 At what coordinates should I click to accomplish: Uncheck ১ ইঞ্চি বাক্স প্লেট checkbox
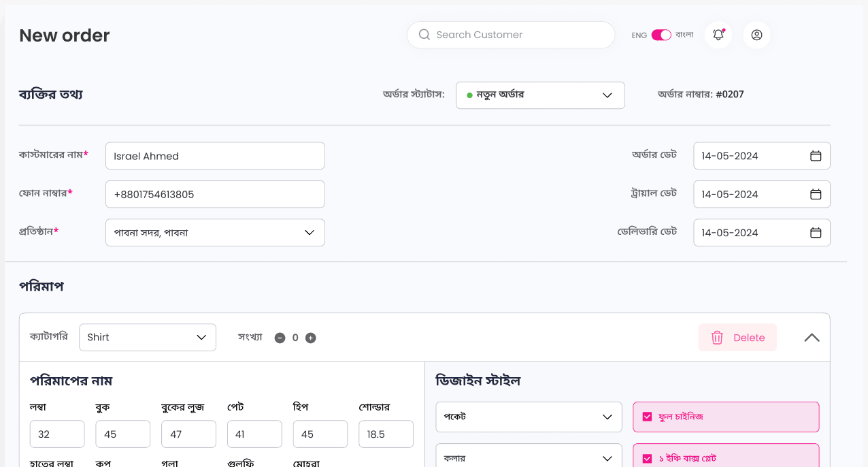[x=647, y=459]
